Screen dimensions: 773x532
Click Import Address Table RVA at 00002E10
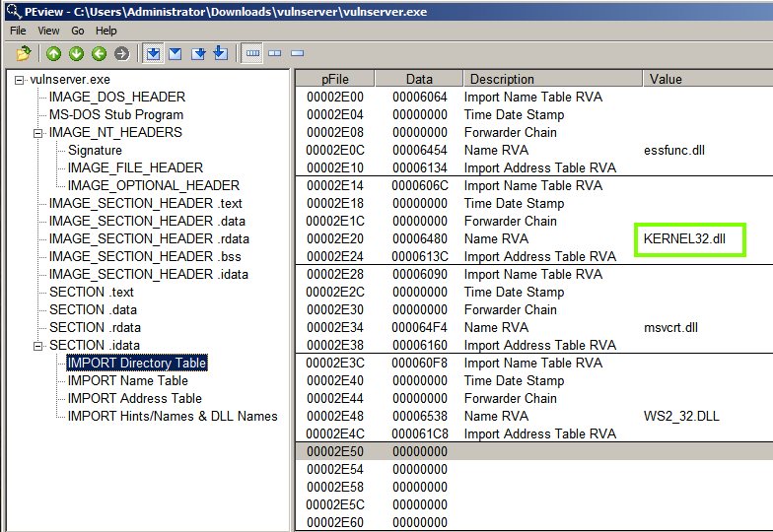(540, 167)
